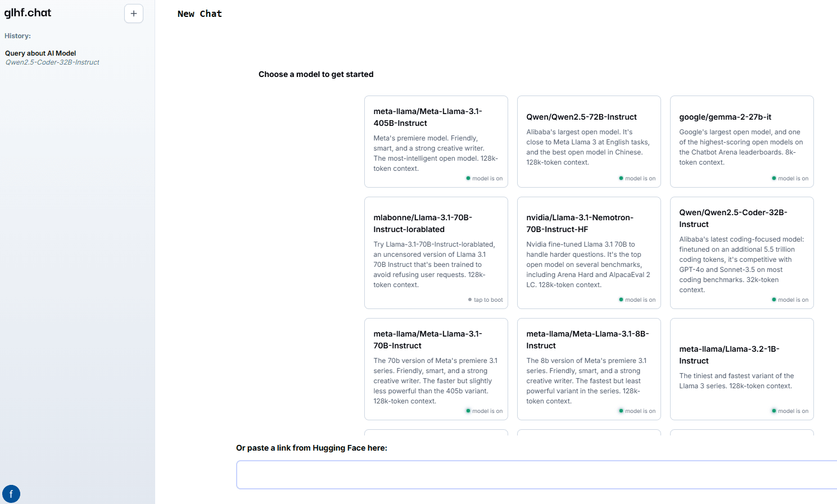Select nvidia Llama-3.1-Nemotron-70B-Instruct-HF card

[589, 253]
